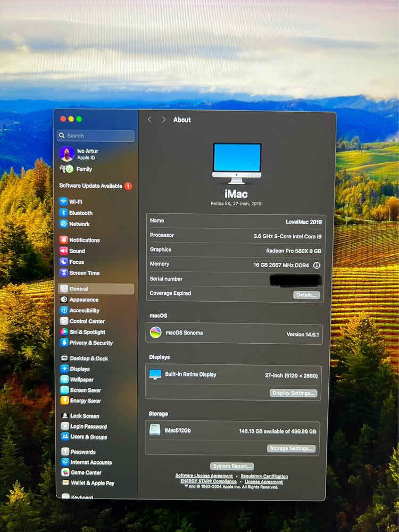Image resolution: width=399 pixels, height=532 pixels.
Task: Open ENERGY STAR Compliance link
Action: (209, 481)
